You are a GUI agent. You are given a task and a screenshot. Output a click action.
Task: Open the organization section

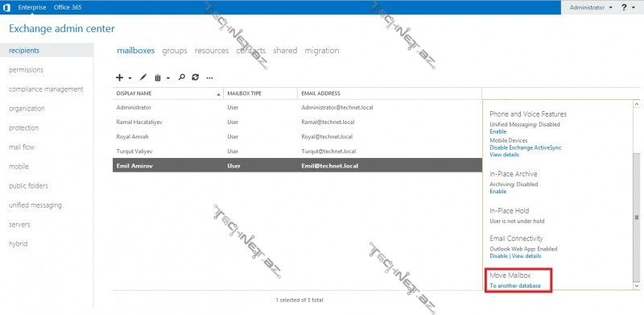(27, 109)
